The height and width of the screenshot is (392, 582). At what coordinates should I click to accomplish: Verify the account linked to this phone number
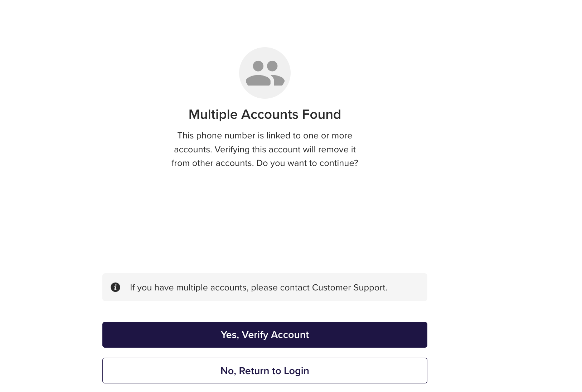(x=265, y=335)
